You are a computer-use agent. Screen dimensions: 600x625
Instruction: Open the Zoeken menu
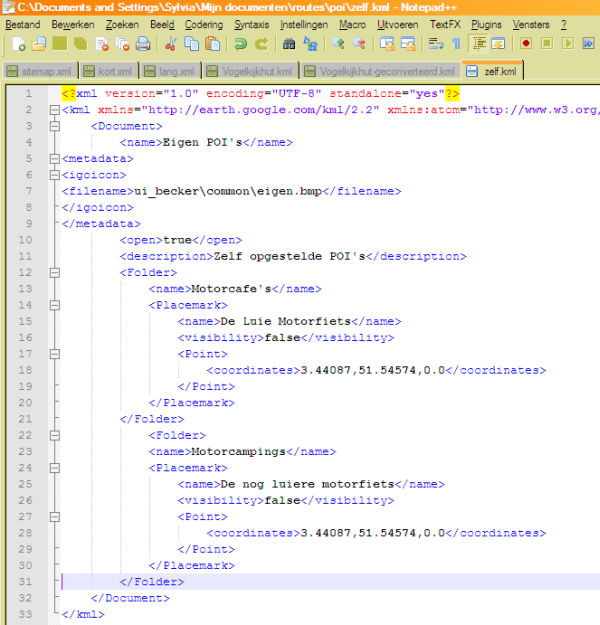click(x=122, y=25)
